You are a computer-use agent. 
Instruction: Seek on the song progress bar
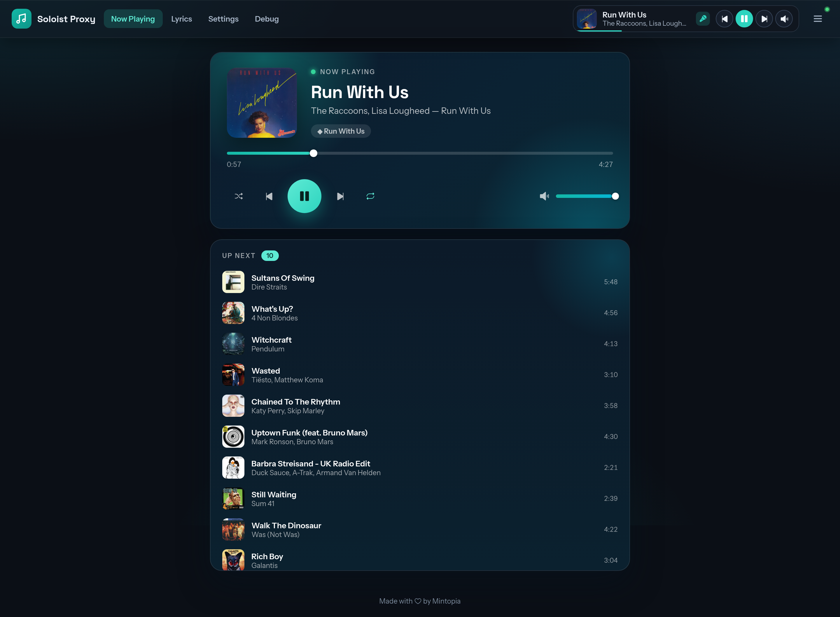point(420,153)
